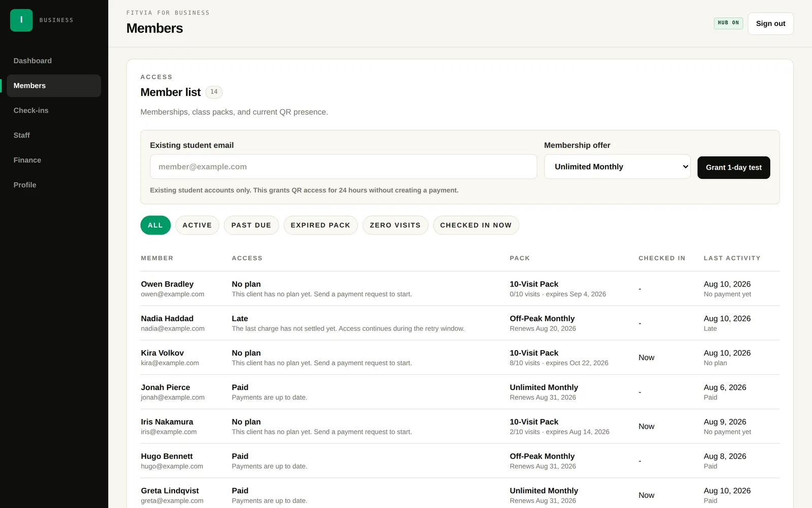The height and width of the screenshot is (508, 812).
Task: Click email hugo@example.com
Action: point(172,467)
